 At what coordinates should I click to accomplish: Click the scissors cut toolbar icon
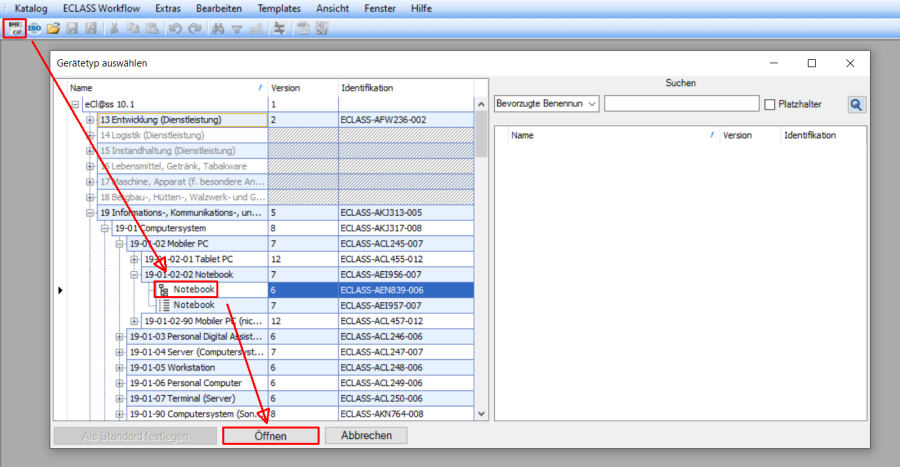[x=115, y=28]
